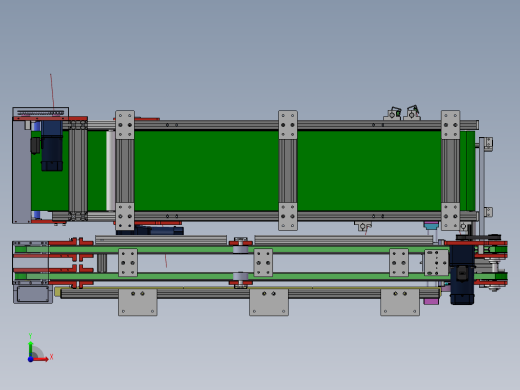The width and height of the screenshot is (520, 390).
Task: Select the grey roller on the lower narrow belt
Action: pyautogui.click(x=240, y=276)
